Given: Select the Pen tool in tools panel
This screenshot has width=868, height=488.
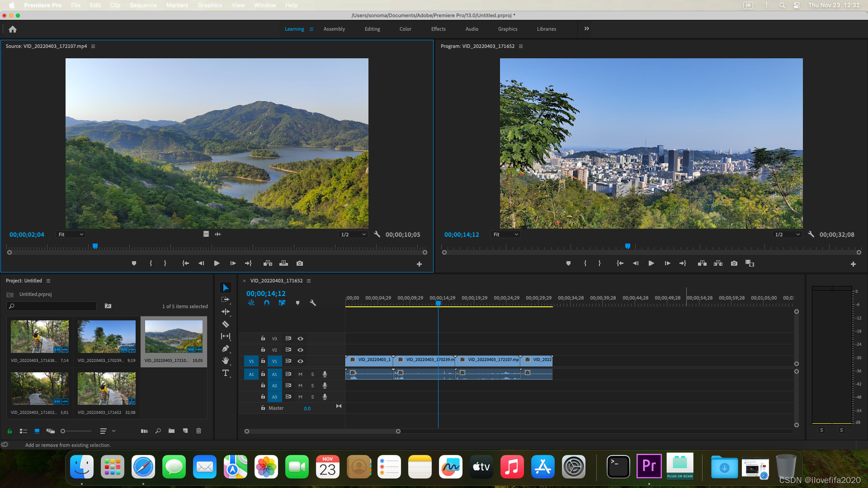Looking at the screenshot, I should pyautogui.click(x=226, y=348).
